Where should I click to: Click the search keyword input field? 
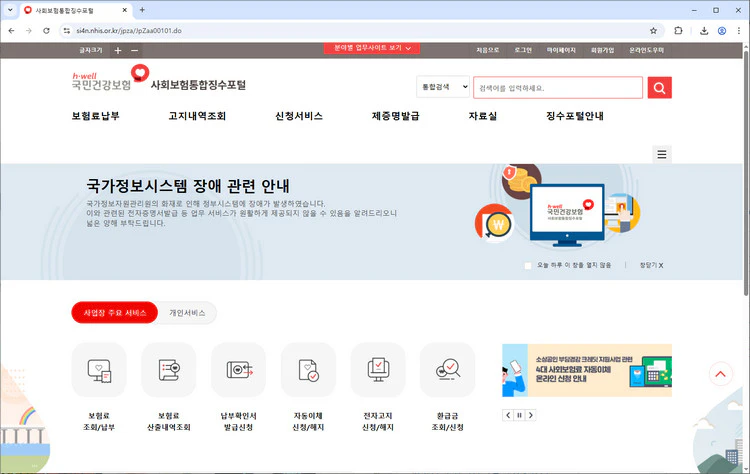coord(558,88)
